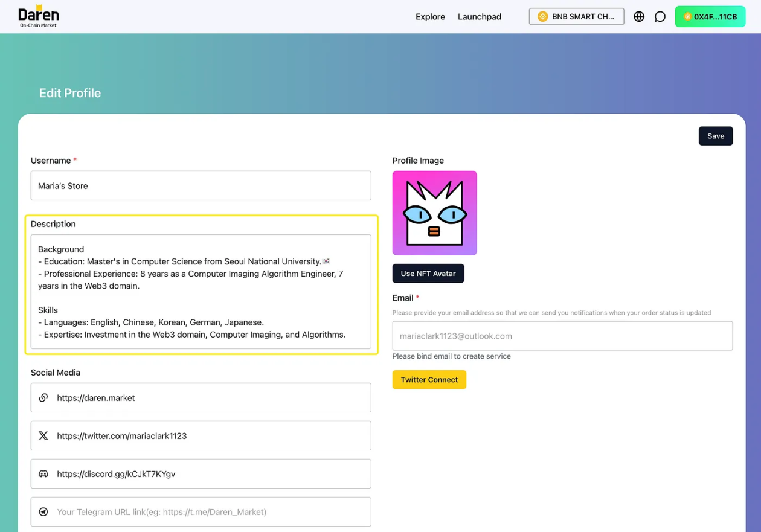Focus the Username field with Maria's Store
This screenshot has width=761, height=532.
(201, 186)
